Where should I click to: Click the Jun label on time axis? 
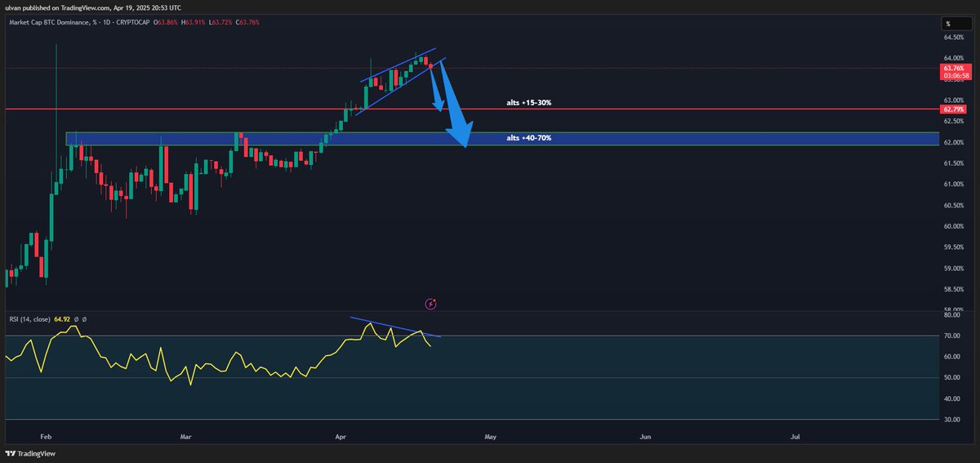[645, 437]
